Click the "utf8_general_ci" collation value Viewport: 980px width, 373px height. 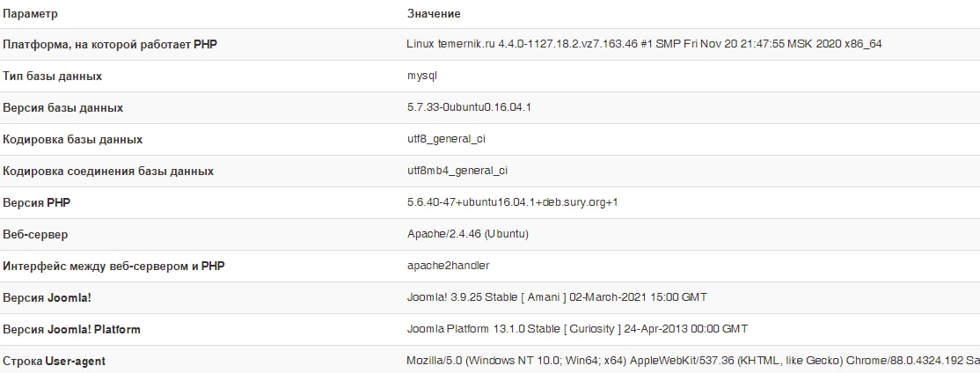tap(446, 140)
